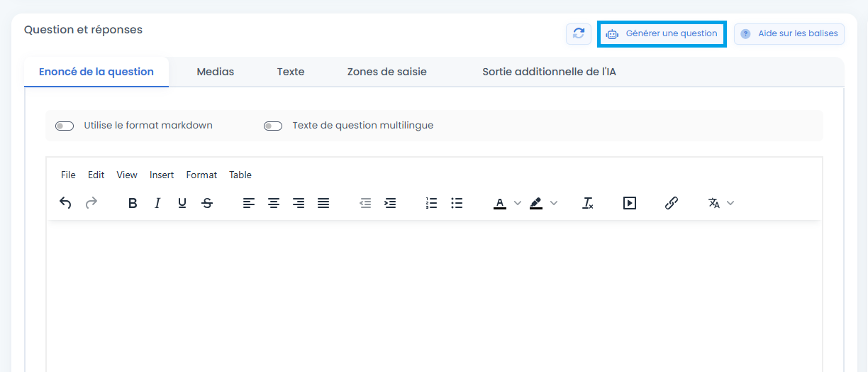Click the Redo arrow icon
868x372 pixels.
click(x=91, y=203)
